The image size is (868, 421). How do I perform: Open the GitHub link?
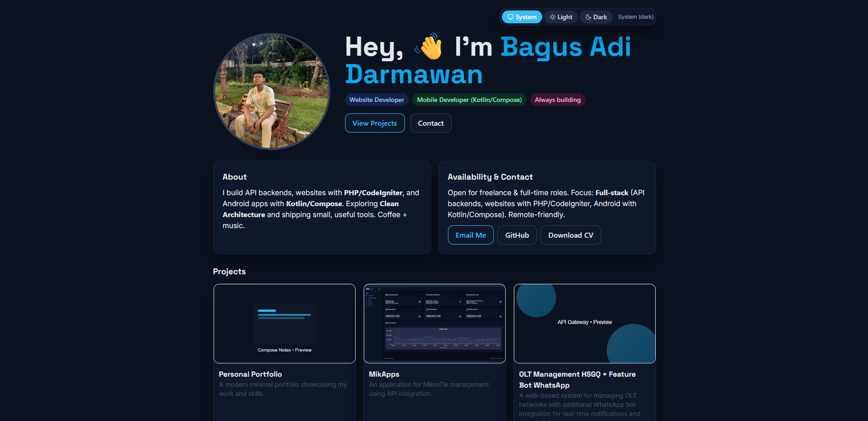517,235
